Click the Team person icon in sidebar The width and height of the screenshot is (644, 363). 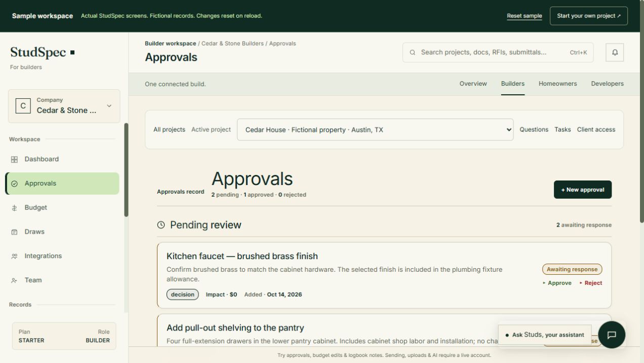coord(14,280)
